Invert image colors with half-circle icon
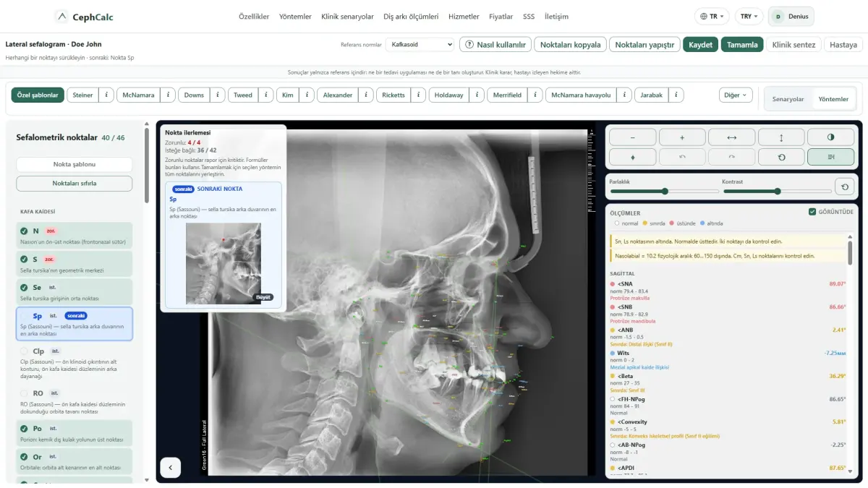Viewport: 868px width, 488px height. click(830, 137)
